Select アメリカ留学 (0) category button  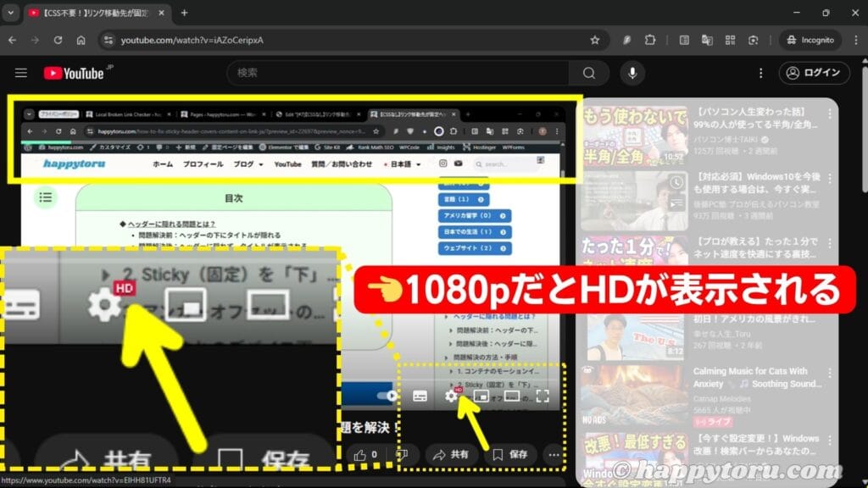click(x=475, y=216)
